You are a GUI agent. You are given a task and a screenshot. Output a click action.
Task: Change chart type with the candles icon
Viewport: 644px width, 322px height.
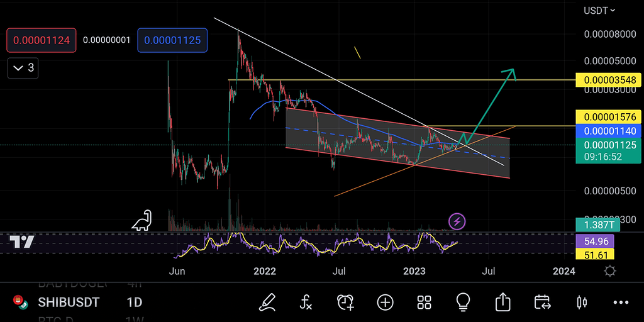pyautogui.click(x=582, y=303)
